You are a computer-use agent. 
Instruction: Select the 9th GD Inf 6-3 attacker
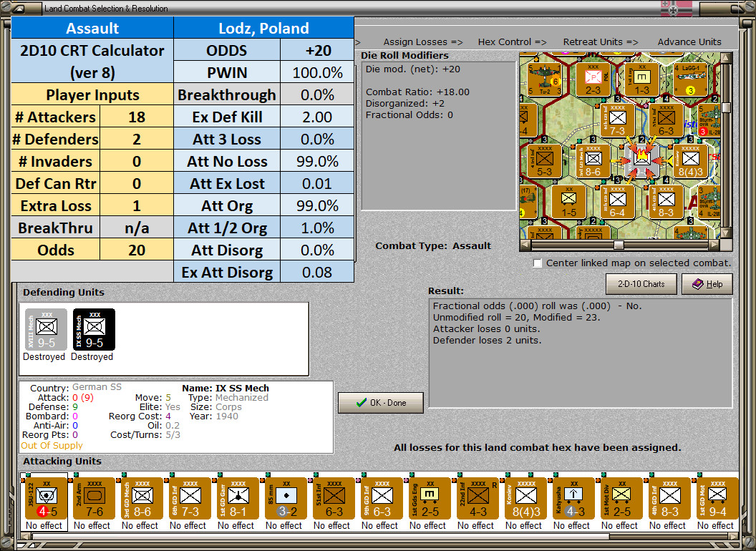tap(382, 499)
